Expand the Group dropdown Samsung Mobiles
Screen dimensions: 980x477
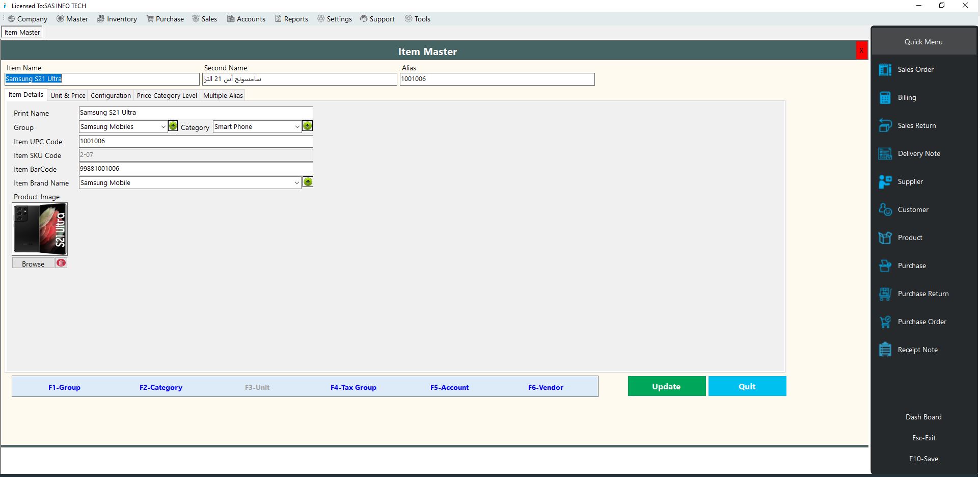point(163,127)
